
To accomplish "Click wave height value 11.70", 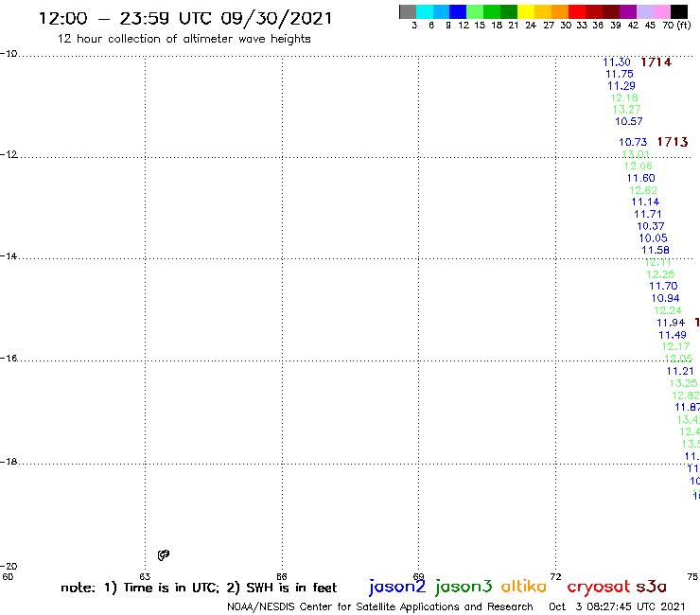I will point(663,287).
